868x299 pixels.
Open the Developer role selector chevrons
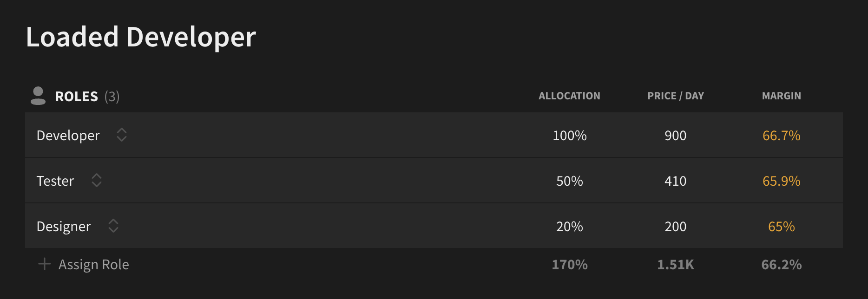pos(122,135)
